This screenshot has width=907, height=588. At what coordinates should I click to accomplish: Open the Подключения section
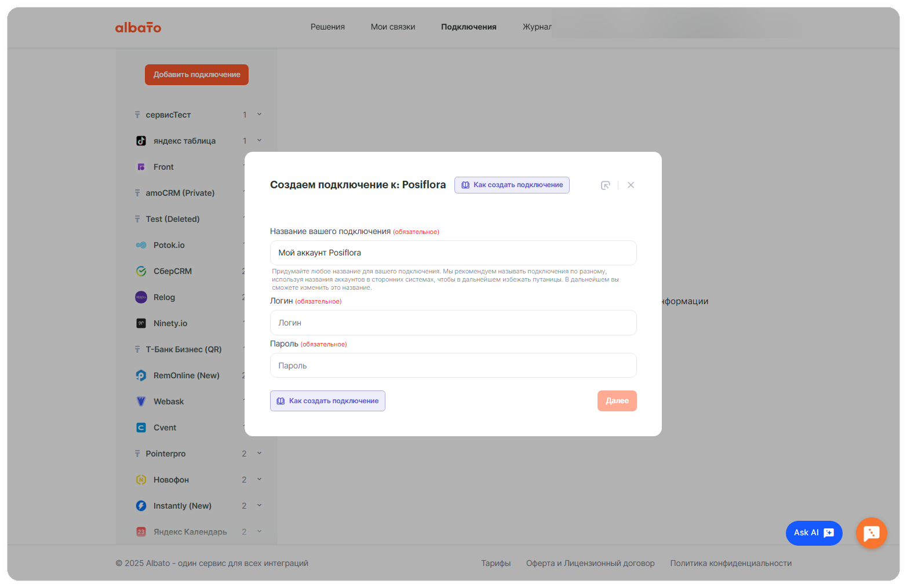(468, 27)
